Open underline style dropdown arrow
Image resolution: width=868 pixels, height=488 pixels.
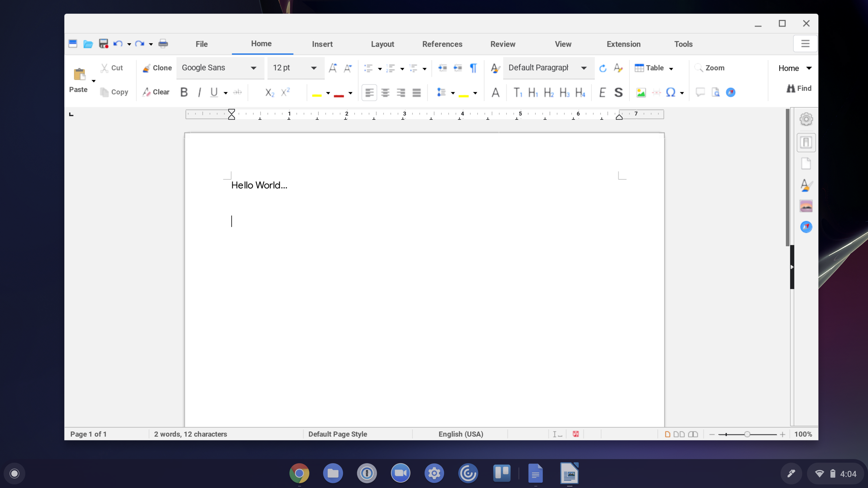pos(225,93)
